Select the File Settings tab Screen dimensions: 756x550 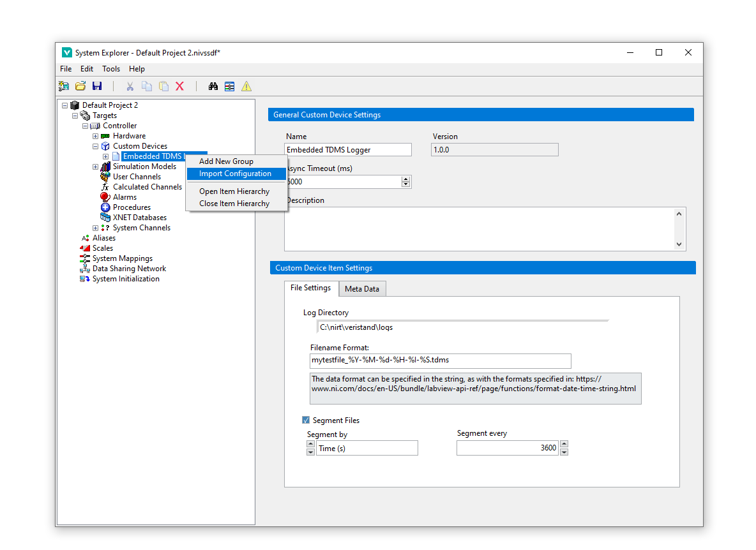pyautogui.click(x=311, y=288)
